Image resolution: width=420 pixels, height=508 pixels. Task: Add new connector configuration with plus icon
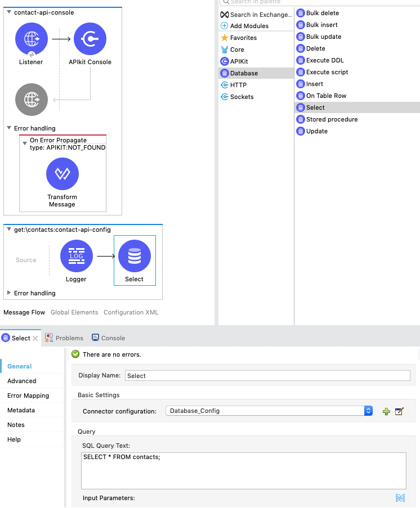tap(386, 411)
